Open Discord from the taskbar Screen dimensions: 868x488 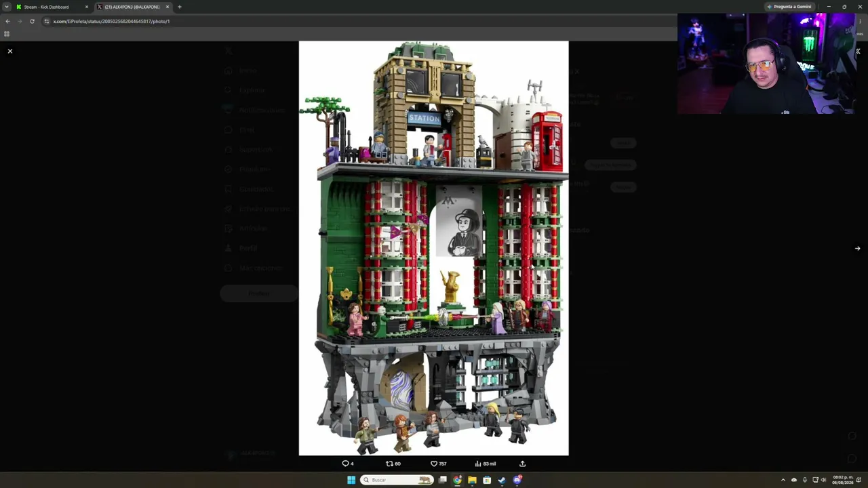(517, 480)
